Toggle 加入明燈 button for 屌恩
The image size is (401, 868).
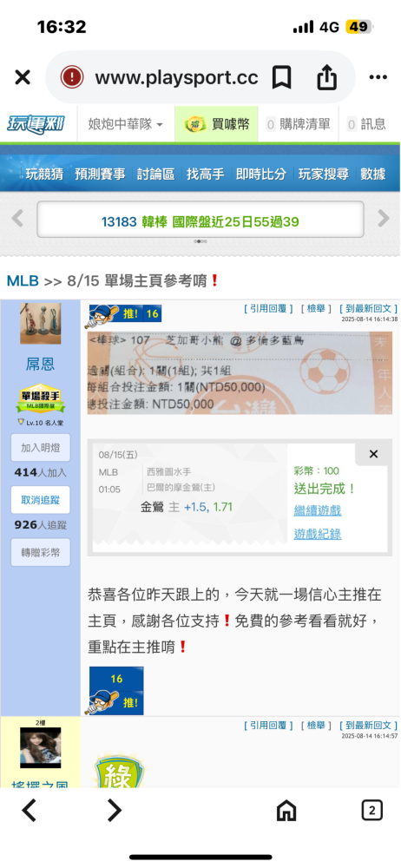pos(41,448)
